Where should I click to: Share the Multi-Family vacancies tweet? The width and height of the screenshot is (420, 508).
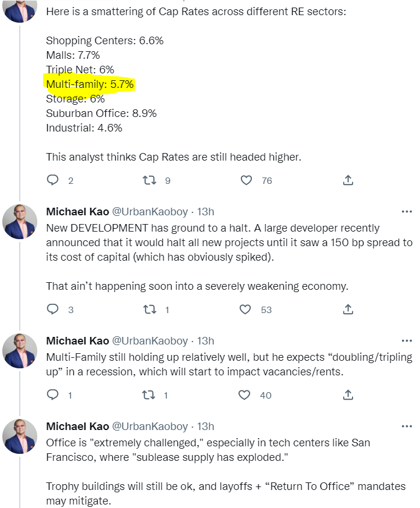pos(348,395)
